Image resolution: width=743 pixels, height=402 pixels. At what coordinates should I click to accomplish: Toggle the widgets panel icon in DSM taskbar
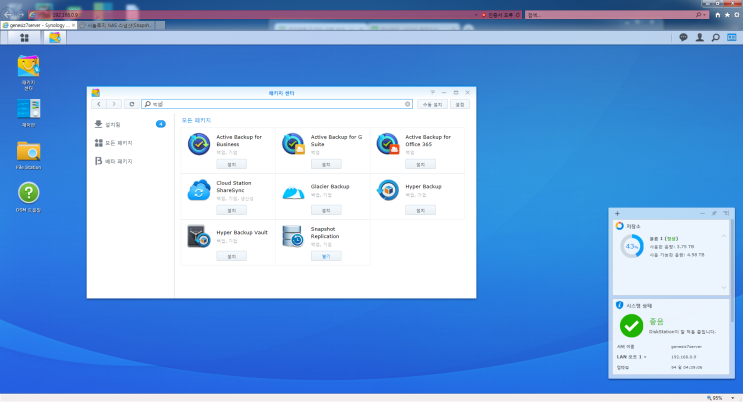coord(732,37)
